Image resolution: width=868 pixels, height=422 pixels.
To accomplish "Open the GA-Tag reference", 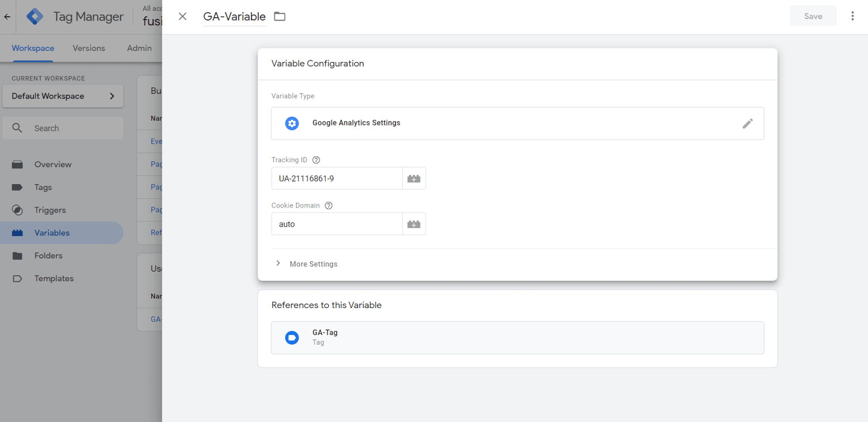I will (x=517, y=338).
